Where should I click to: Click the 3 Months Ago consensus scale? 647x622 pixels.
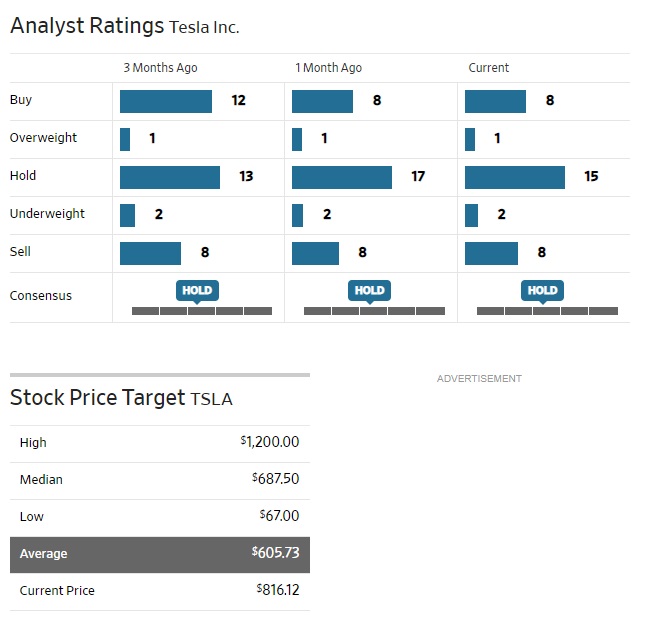202,311
